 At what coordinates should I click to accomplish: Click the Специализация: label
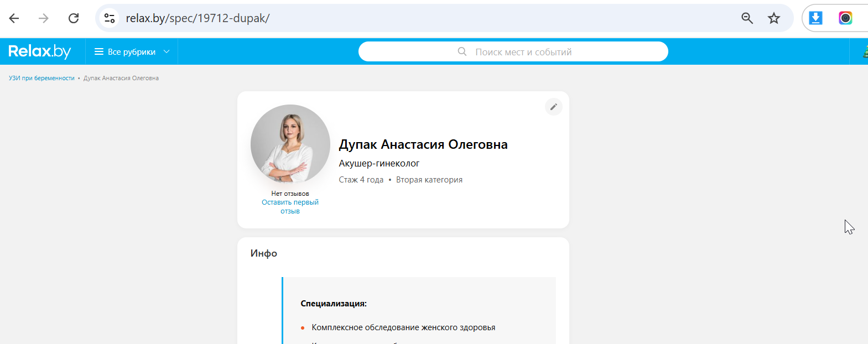tap(334, 304)
